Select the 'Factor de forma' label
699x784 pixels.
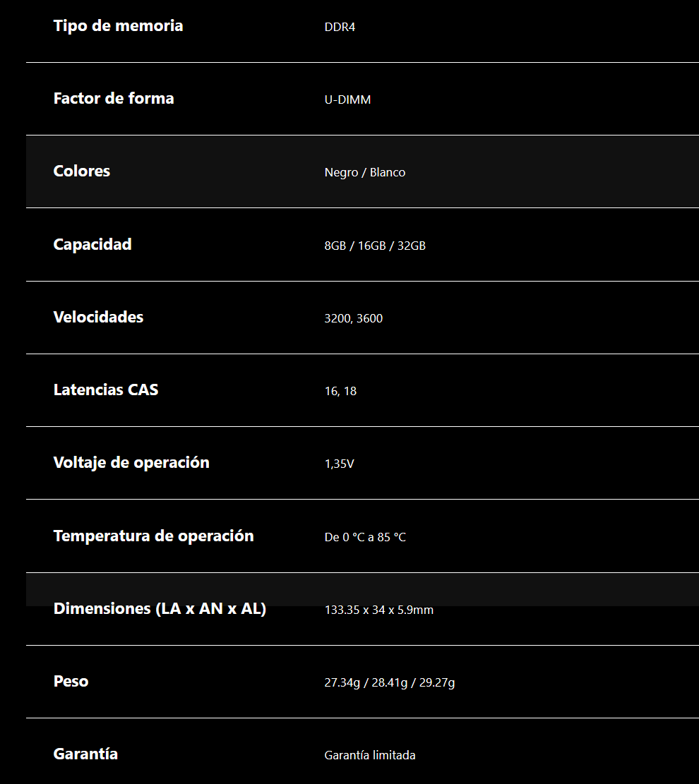coord(114,99)
